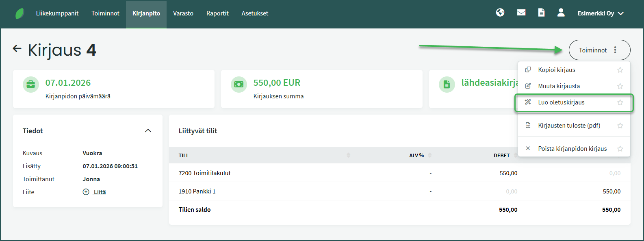Favorite Kopioi kirjaus with its star
Viewport: 644px width, 241px height.
pyautogui.click(x=620, y=70)
